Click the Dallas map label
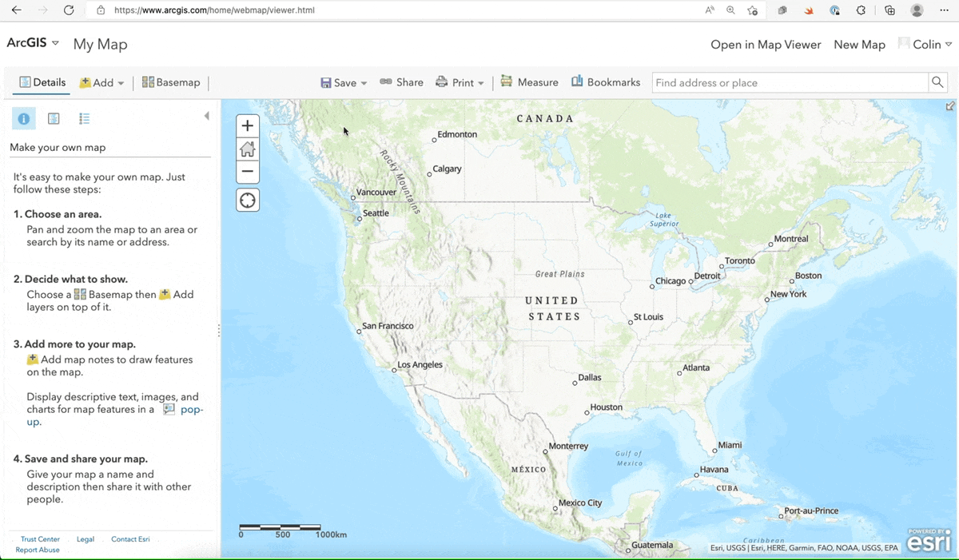The width and height of the screenshot is (959, 560). [590, 377]
